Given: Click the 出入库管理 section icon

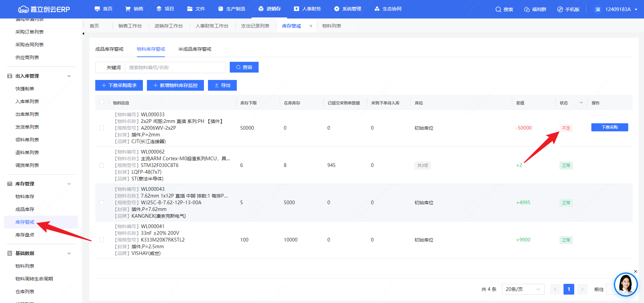Looking at the screenshot, I should click(10, 76).
